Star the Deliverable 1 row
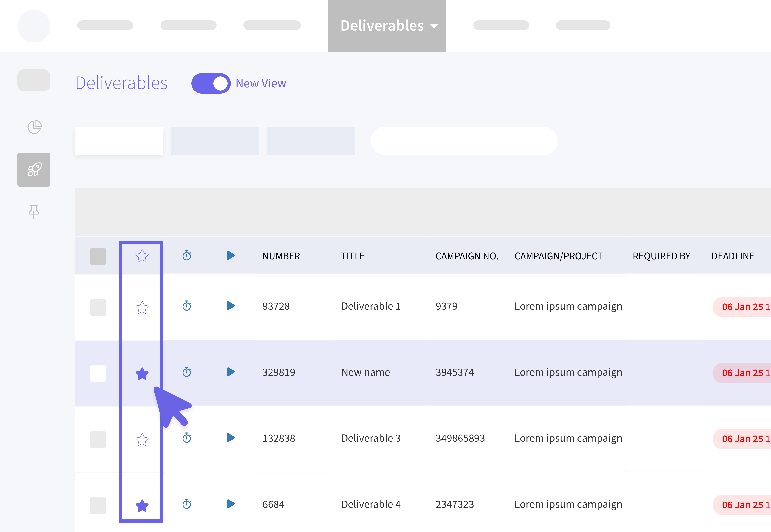Screen dimensions: 771x532 [142, 307]
